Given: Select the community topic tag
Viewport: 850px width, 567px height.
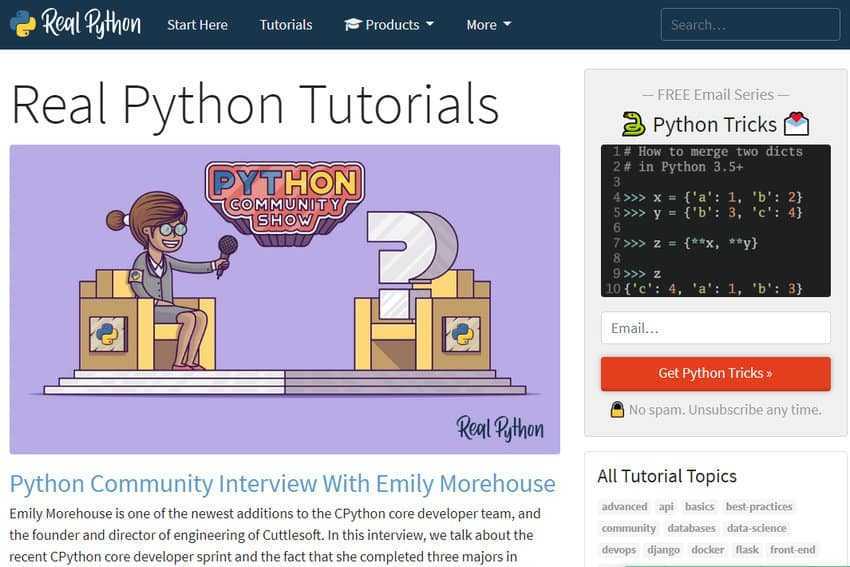Looking at the screenshot, I should click(629, 528).
